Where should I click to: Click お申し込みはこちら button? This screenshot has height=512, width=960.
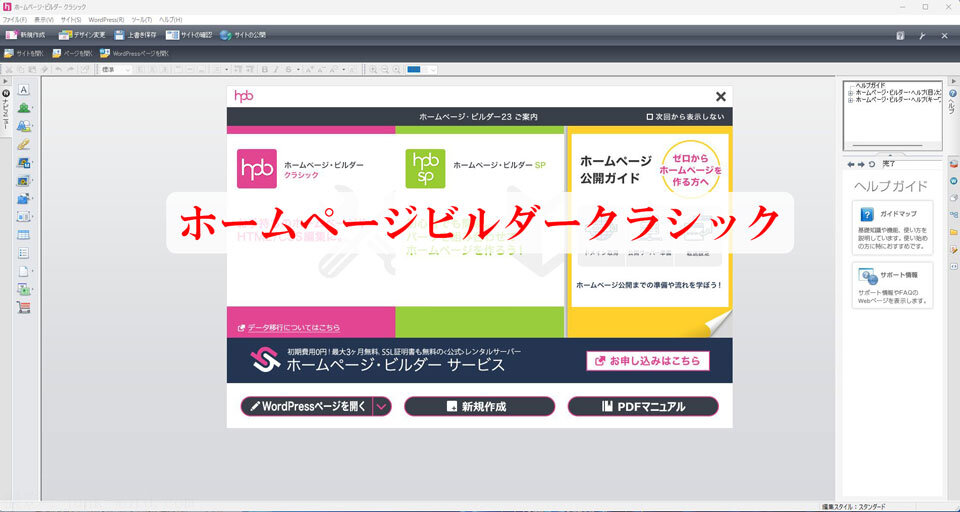(648, 361)
